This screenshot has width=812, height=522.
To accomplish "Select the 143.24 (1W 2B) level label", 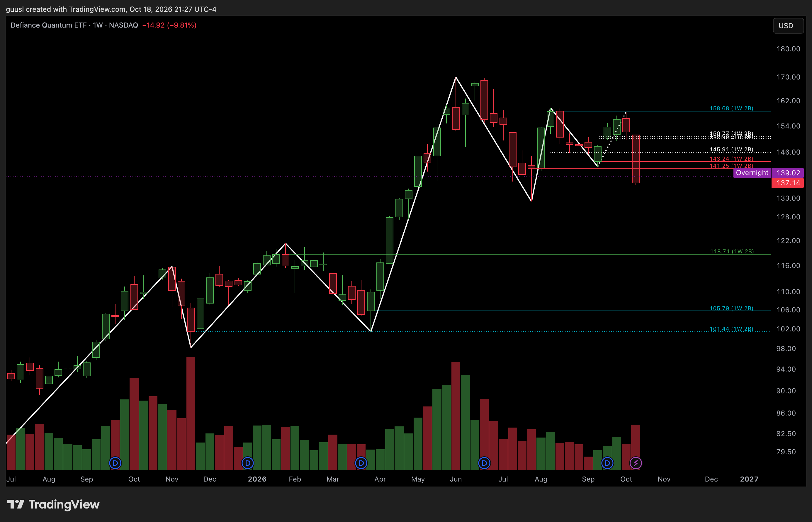I will pyautogui.click(x=731, y=159).
